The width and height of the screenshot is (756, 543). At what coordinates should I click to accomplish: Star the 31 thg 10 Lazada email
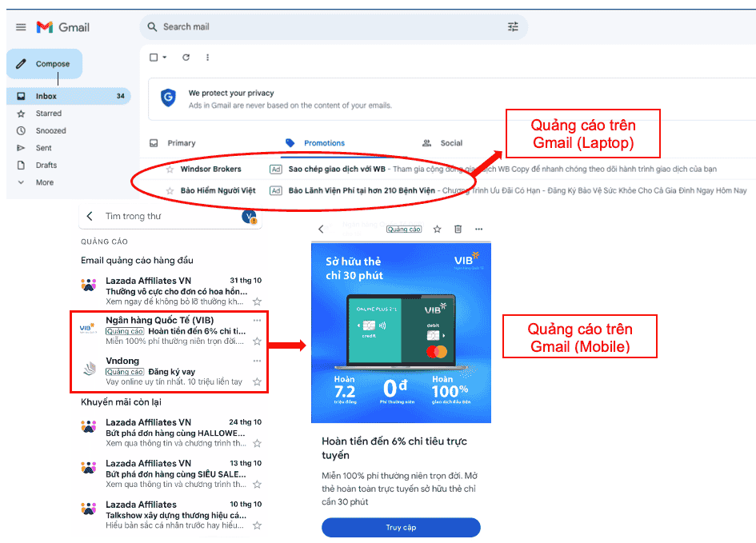258,301
